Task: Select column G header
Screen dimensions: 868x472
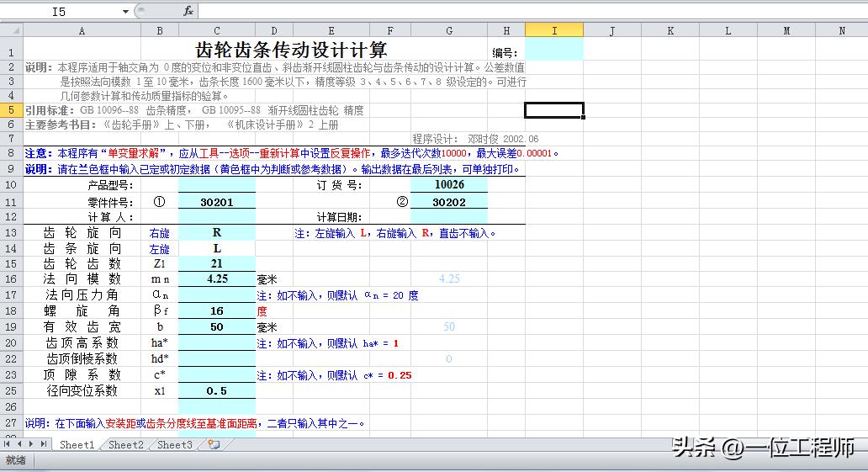Action: click(x=449, y=30)
